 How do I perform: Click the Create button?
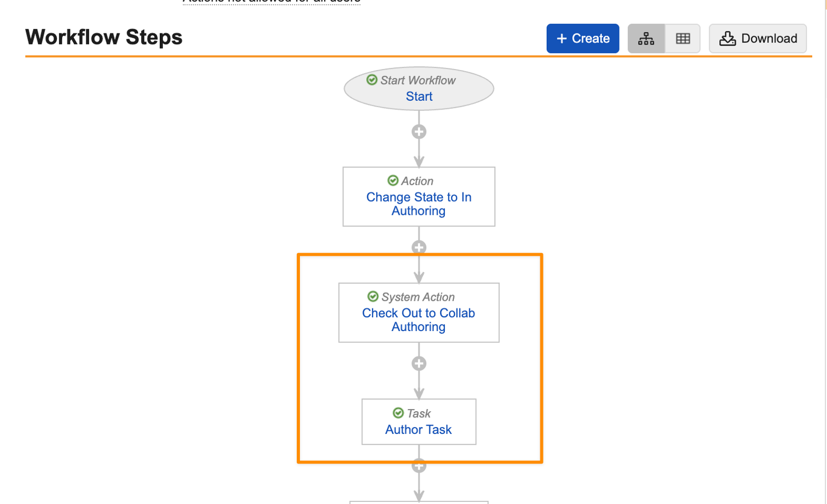[x=582, y=39]
